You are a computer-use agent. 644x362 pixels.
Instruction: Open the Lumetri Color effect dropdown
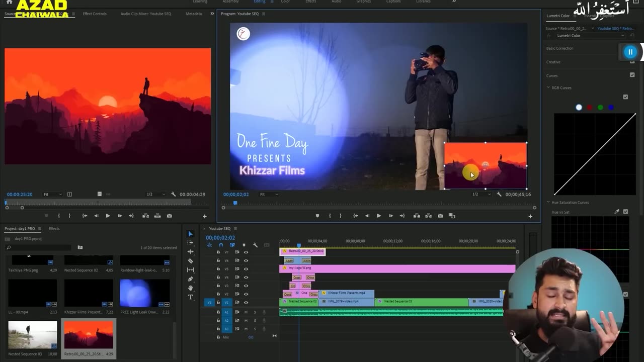(591, 36)
